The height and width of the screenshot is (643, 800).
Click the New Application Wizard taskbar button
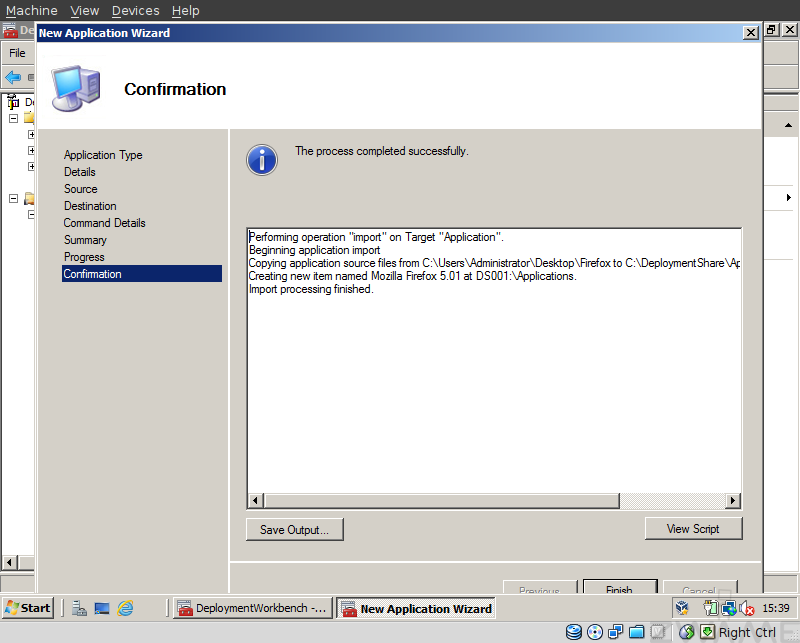(x=415, y=608)
